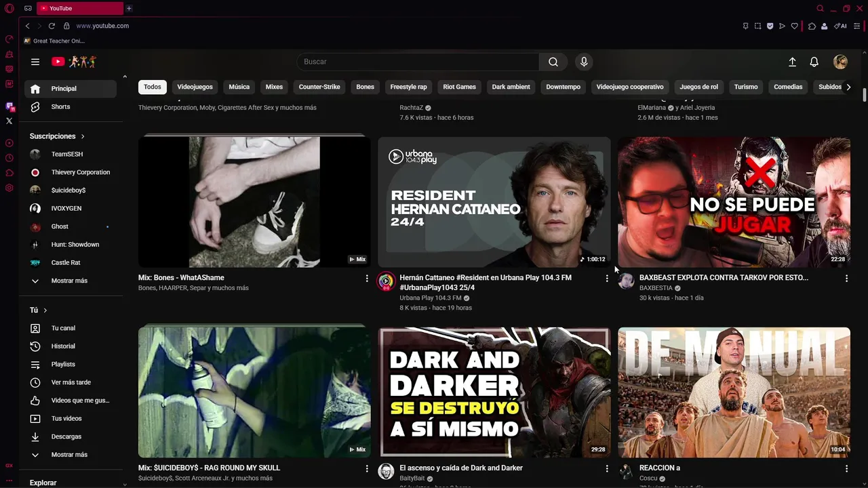This screenshot has height=488, width=868.
Task: Open Twitch from the Opera sidebar
Action: (x=9, y=106)
